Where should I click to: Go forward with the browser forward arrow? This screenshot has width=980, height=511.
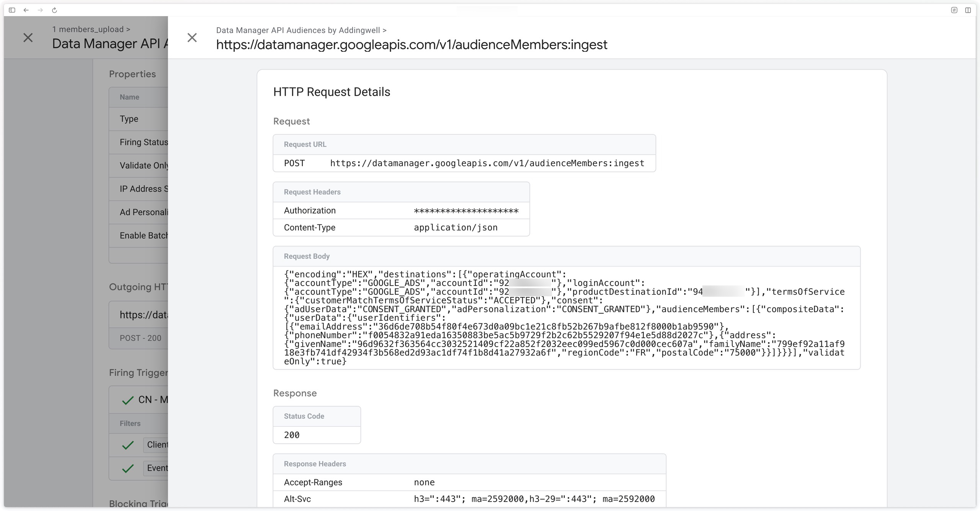pyautogui.click(x=40, y=10)
